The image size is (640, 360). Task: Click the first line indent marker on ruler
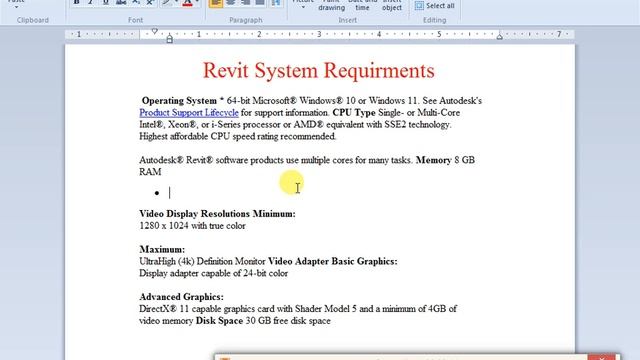point(154,31)
